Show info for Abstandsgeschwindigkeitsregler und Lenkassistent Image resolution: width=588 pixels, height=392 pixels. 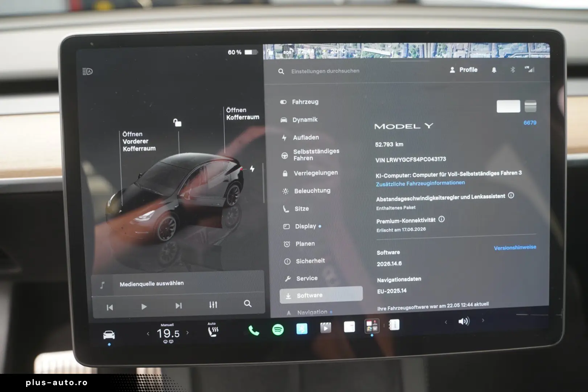point(511,195)
